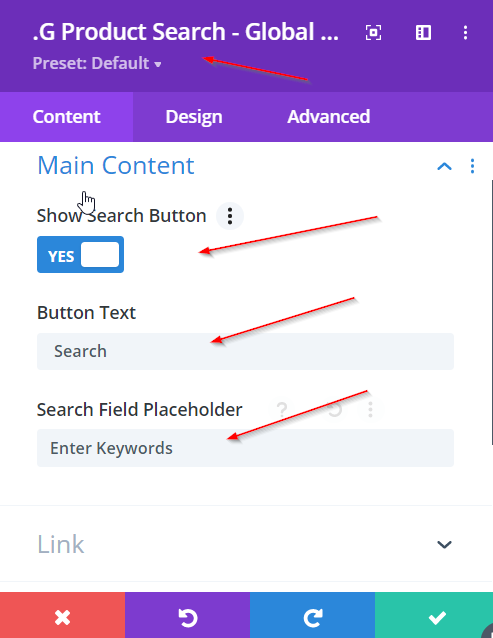Switch to the Design tab
The width and height of the screenshot is (493, 638).
(x=194, y=117)
